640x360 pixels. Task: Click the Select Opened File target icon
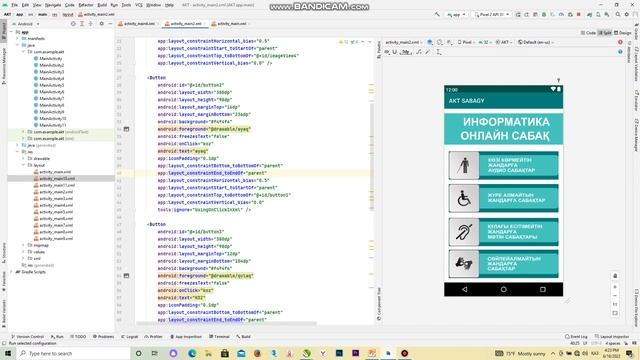tap(73, 24)
